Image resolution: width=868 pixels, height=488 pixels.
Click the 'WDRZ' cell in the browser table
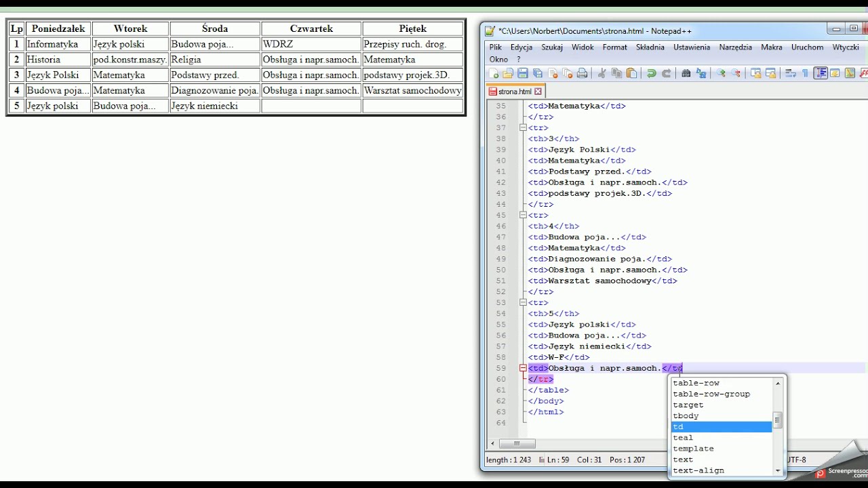[x=311, y=44]
